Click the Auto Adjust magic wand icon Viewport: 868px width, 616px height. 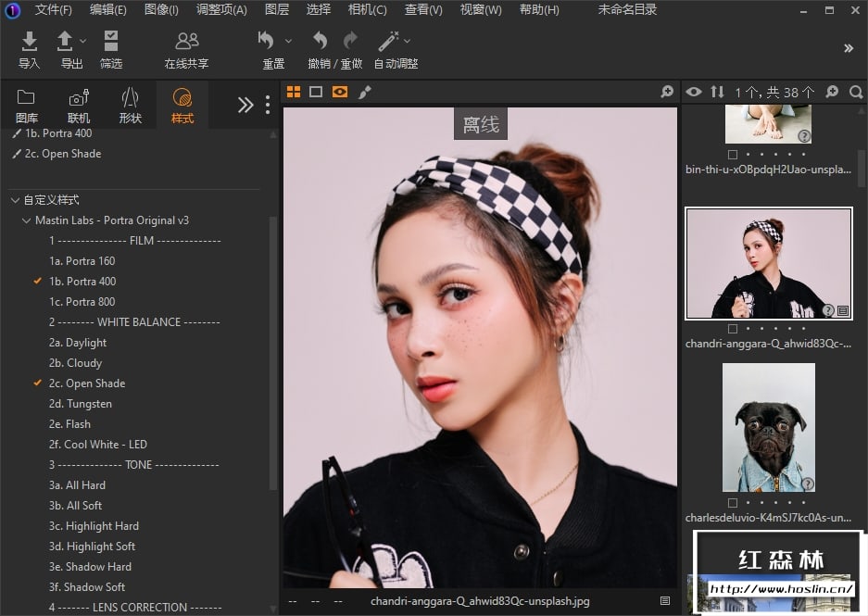(x=388, y=41)
